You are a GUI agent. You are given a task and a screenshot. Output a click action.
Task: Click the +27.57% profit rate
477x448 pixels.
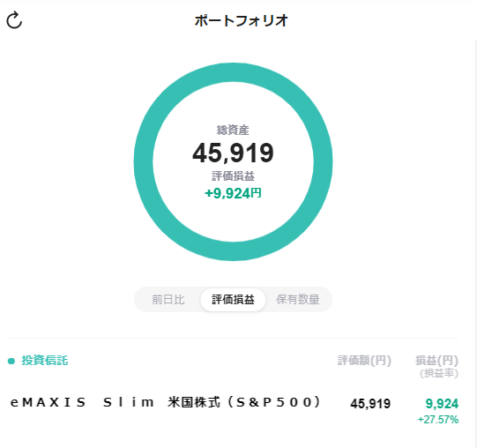tap(438, 420)
